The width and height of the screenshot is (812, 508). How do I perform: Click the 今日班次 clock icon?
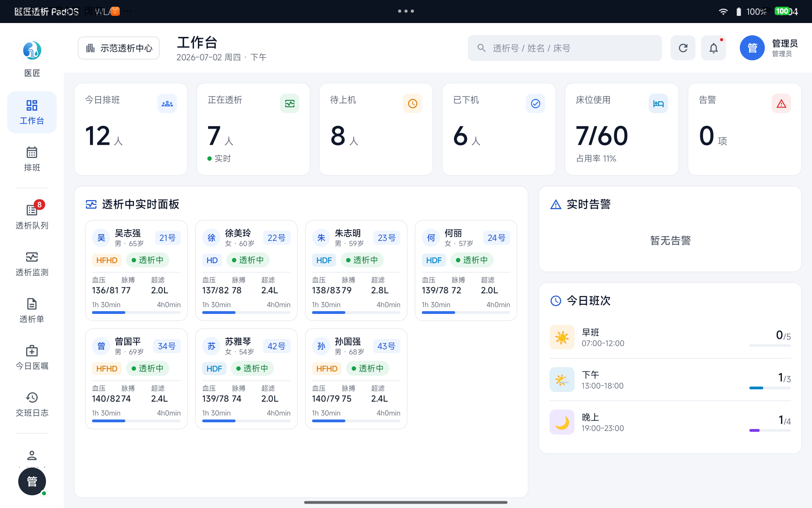coord(556,301)
